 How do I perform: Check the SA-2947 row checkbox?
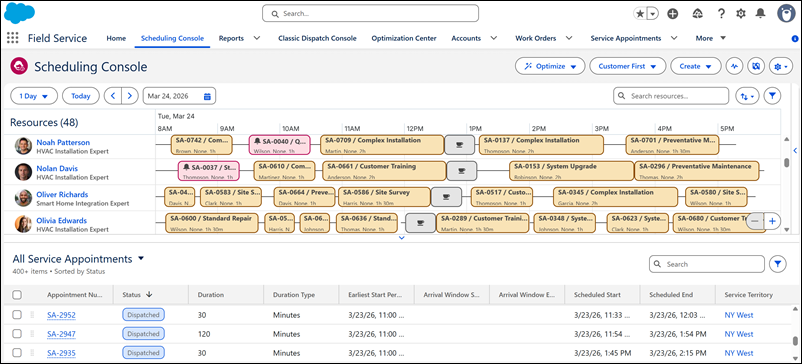tap(17, 334)
